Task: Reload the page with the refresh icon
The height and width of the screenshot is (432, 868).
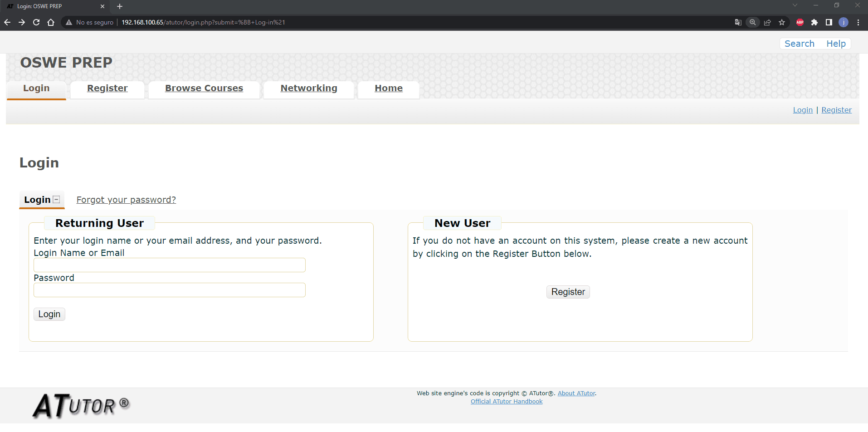Action: [36, 22]
